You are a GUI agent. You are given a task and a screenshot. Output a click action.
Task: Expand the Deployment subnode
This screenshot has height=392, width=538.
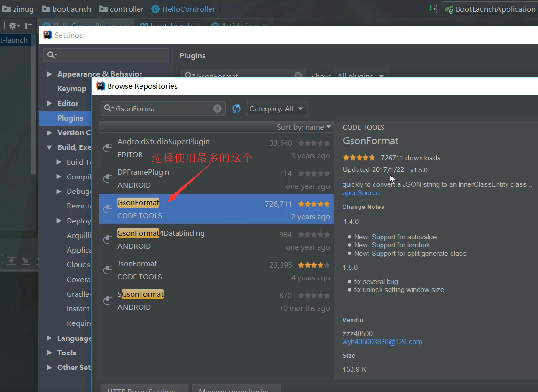click(59, 221)
